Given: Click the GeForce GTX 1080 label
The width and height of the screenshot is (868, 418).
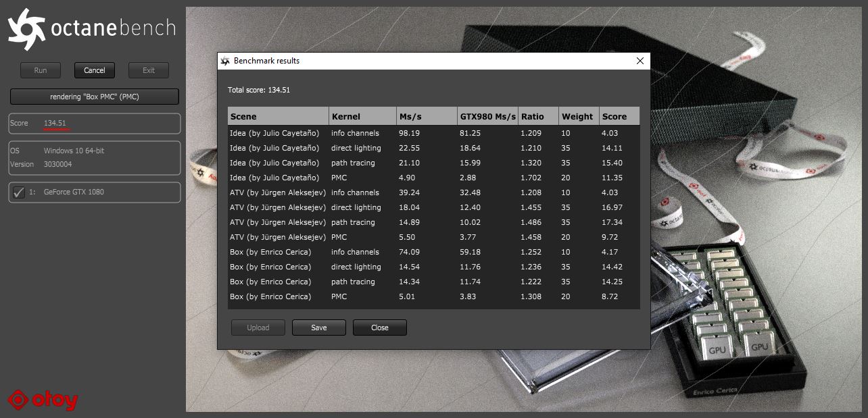Looking at the screenshot, I should click(x=74, y=192).
